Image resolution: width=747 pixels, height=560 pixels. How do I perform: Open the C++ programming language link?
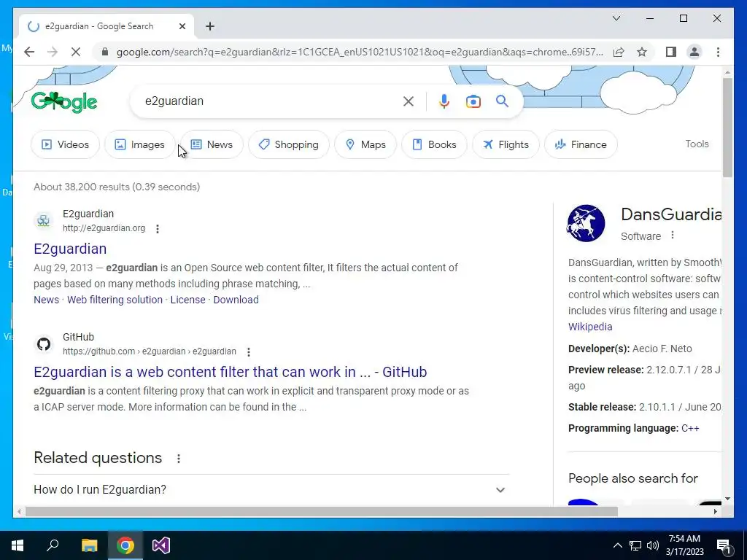(690, 428)
